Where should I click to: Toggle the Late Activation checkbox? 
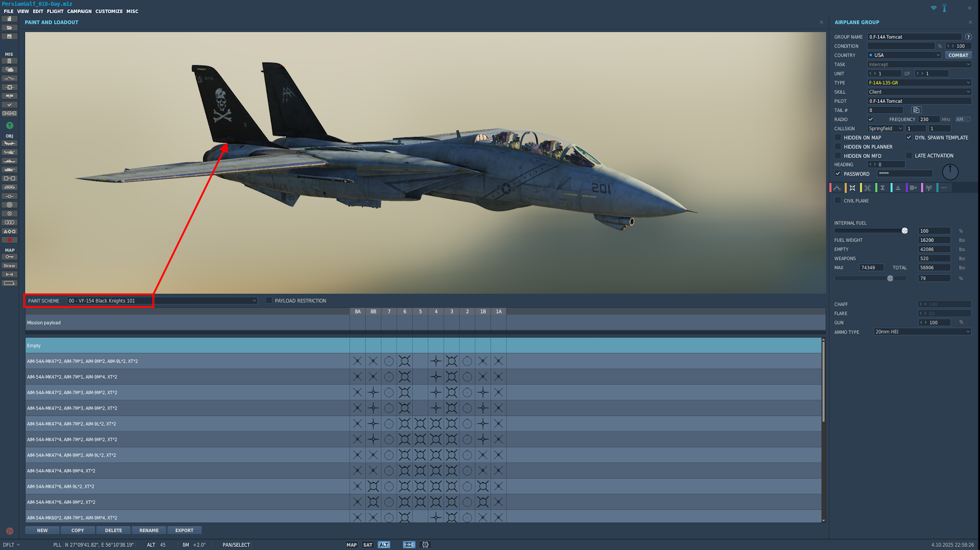coord(909,156)
